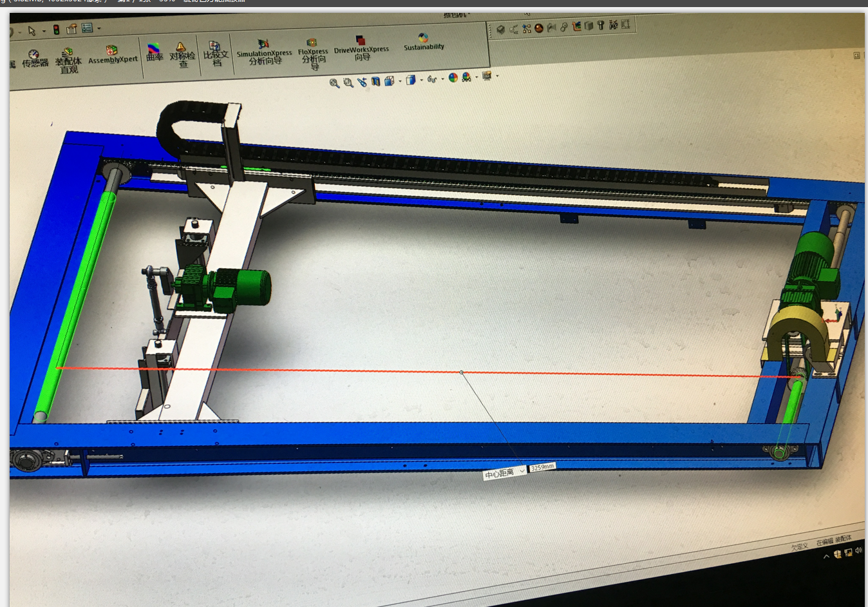
Task: Click the 欠定义 status bar text
Action: click(799, 546)
